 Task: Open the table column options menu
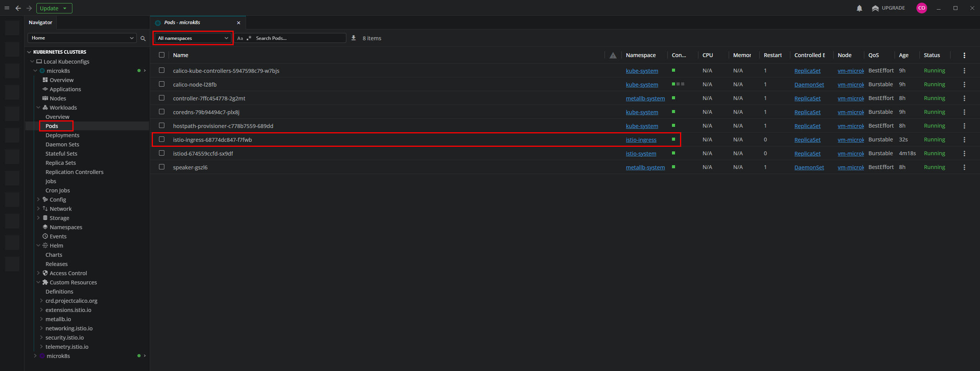[x=964, y=56]
